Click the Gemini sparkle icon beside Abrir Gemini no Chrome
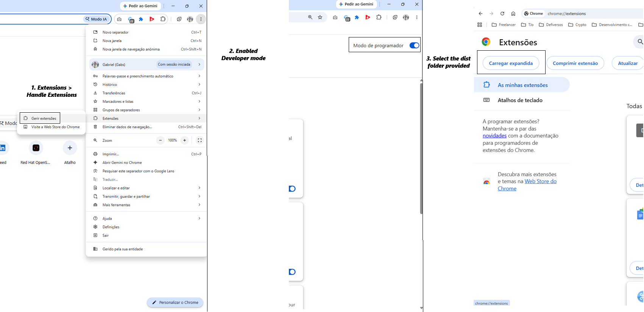The width and height of the screenshot is (644, 312). (x=95, y=163)
